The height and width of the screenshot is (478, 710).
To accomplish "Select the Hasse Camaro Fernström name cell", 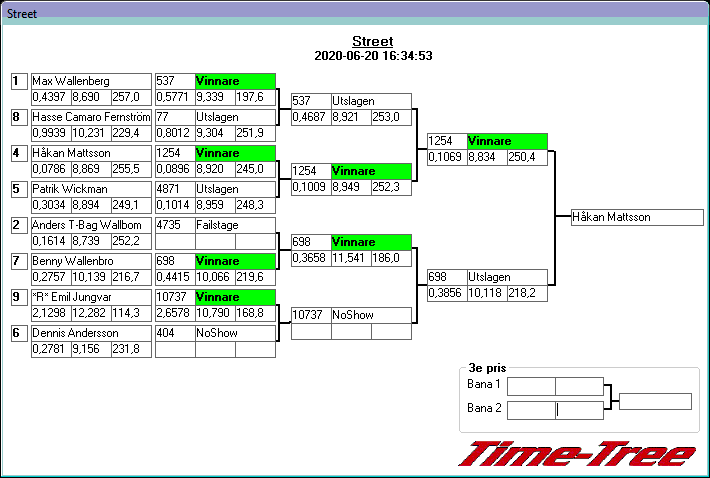I will pyautogui.click(x=91, y=117).
